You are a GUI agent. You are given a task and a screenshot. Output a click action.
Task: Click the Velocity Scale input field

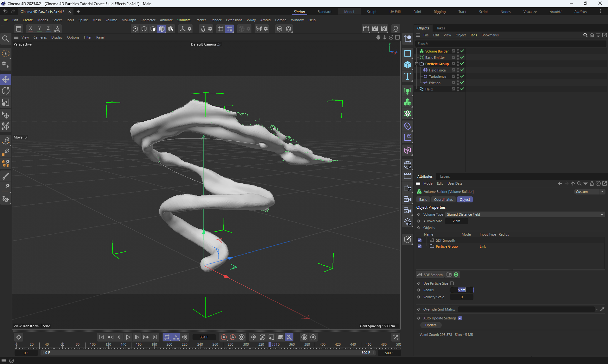click(461, 297)
